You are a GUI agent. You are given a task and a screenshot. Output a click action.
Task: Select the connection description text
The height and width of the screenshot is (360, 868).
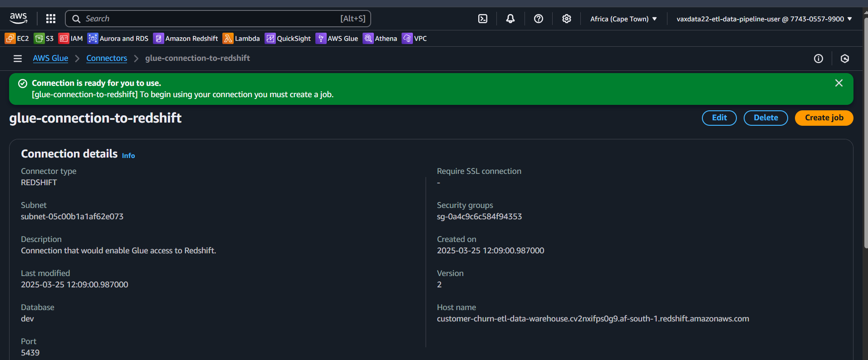[x=118, y=251]
